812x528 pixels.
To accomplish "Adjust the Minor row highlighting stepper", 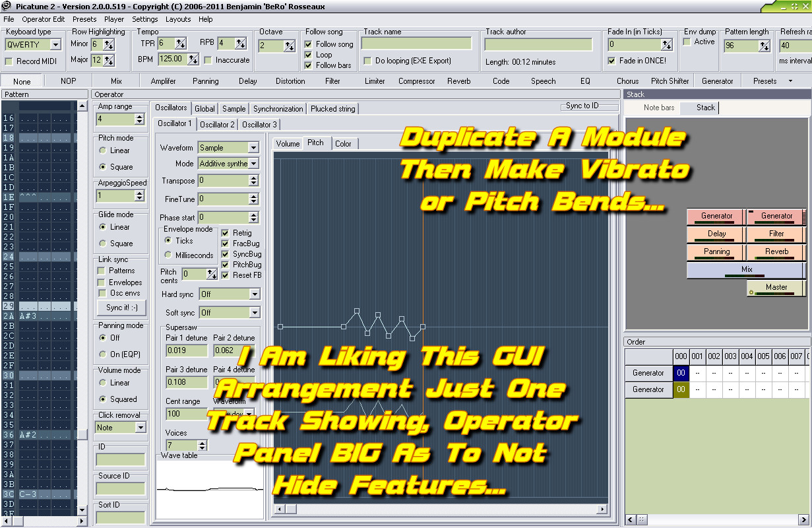I will click(x=109, y=44).
